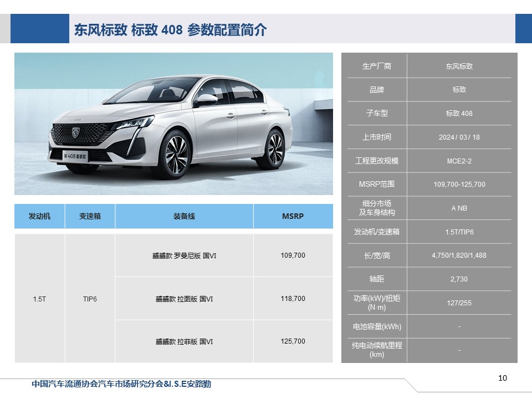Select the sub-model value "标致 408" in spec panel
The height and width of the screenshot is (399, 532).
coord(459,113)
